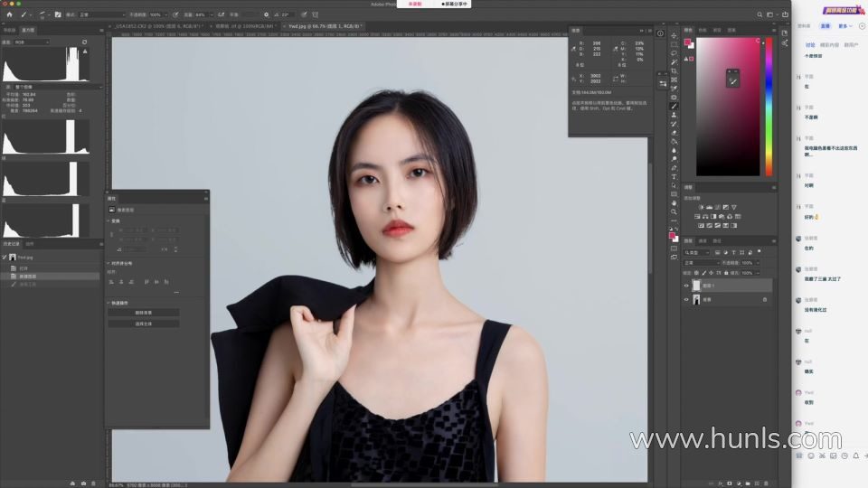Switch to the Ywd.jpg document tab
868x488 pixels.
pos(325,26)
